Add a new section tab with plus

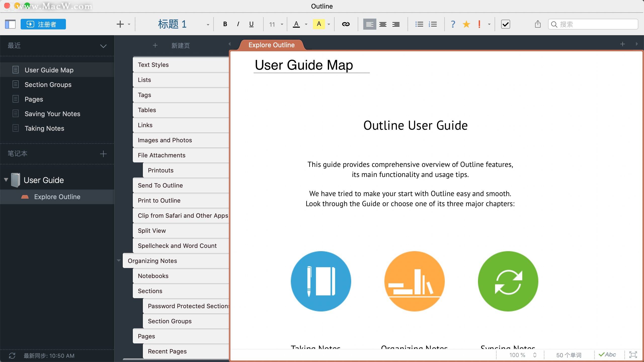(623, 44)
